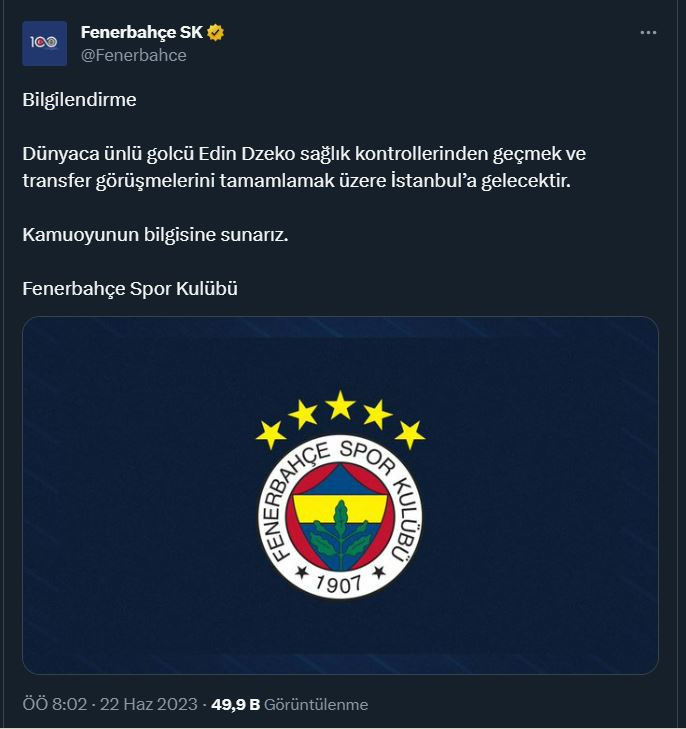
Task: Open the Fenerbahçe SK display name link
Action: point(142,33)
